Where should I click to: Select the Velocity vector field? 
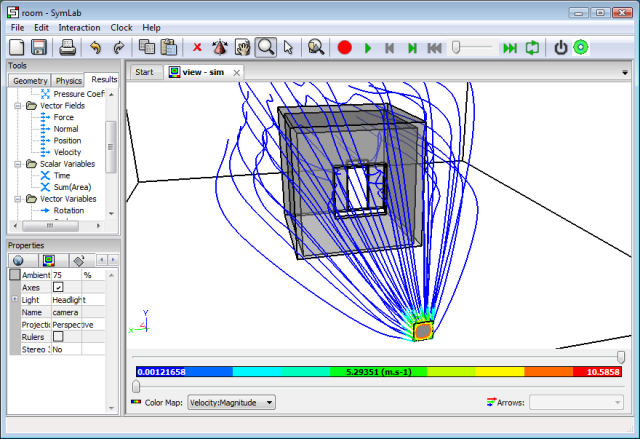(67, 152)
